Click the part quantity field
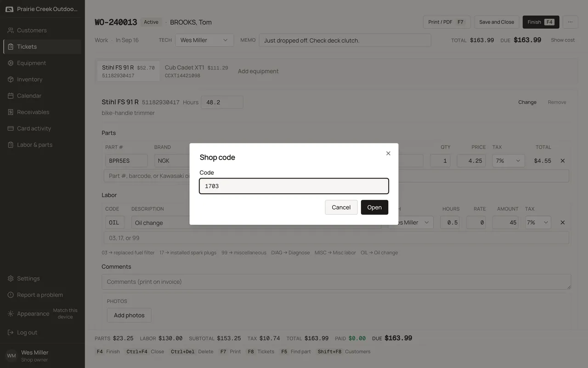The height and width of the screenshot is (368, 588). coord(440,161)
